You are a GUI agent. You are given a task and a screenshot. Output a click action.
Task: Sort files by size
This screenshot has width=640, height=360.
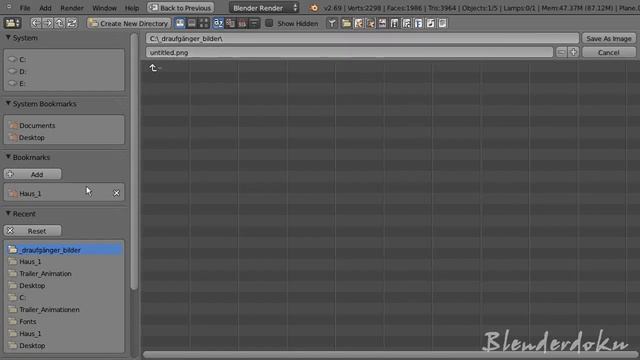coord(254,23)
